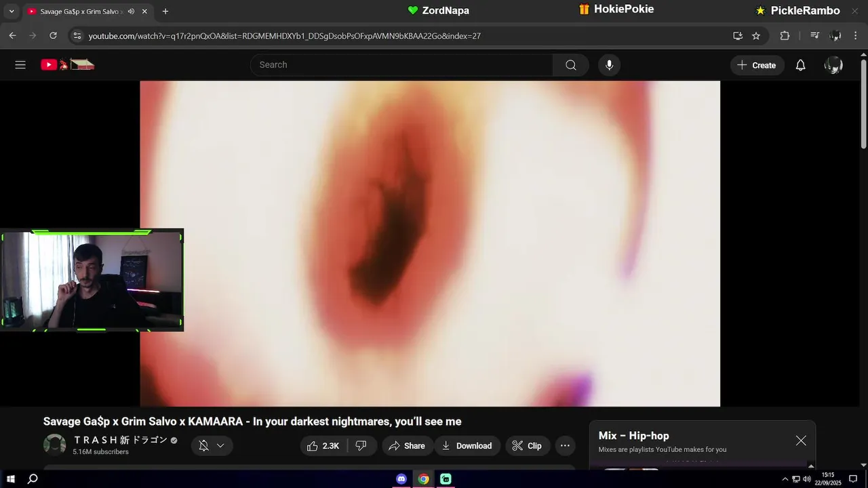
Task: Click the webcam overlay thumbnail
Action: [92, 280]
